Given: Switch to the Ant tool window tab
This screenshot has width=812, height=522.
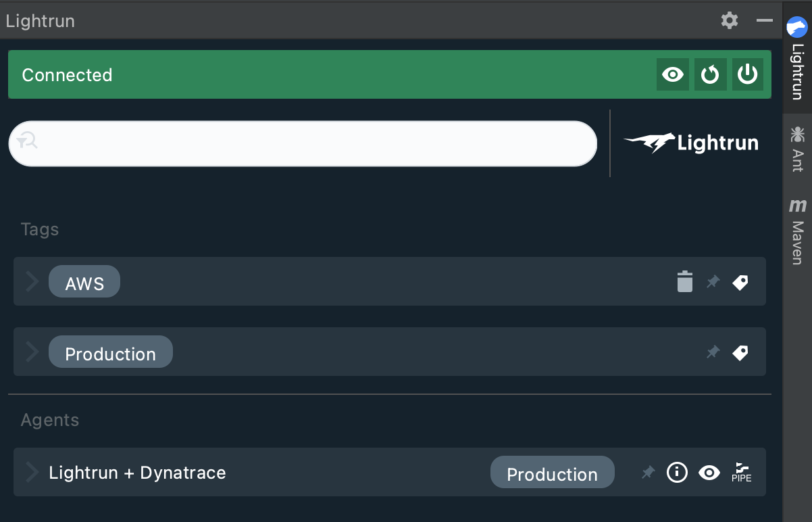Looking at the screenshot, I should click(797, 149).
